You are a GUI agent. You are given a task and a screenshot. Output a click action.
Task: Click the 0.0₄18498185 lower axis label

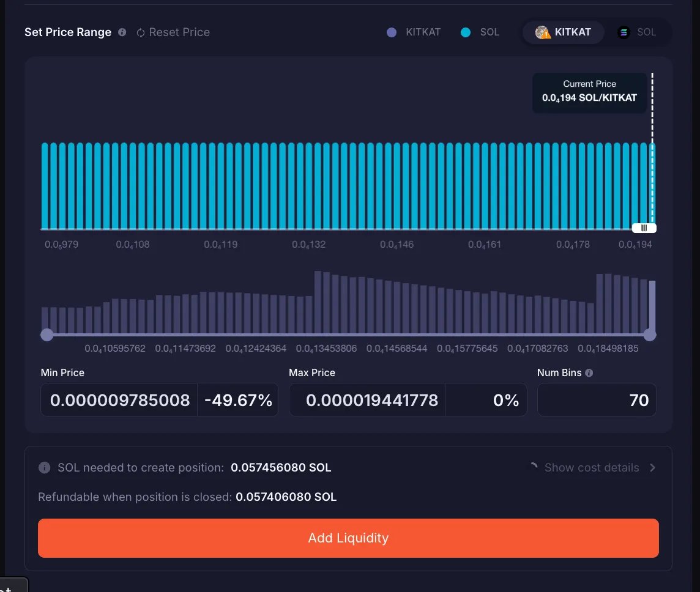coord(608,349)
